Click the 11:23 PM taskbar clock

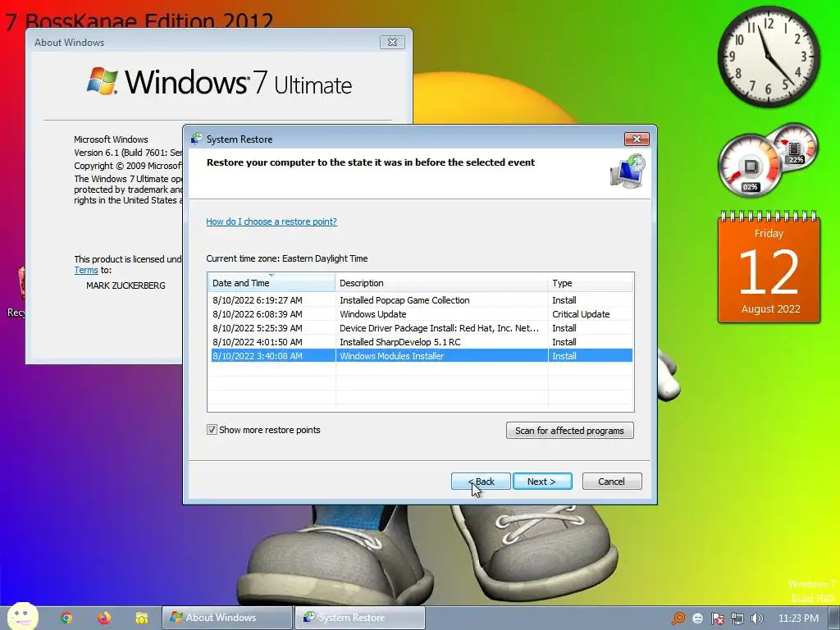(x=798, y=619)
